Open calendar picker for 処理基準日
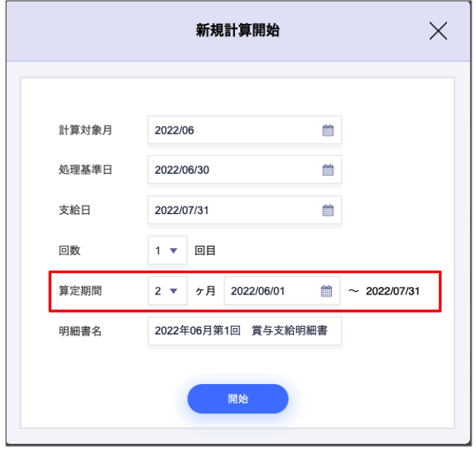This screenshot has height=449, width=476. point(327,170)
